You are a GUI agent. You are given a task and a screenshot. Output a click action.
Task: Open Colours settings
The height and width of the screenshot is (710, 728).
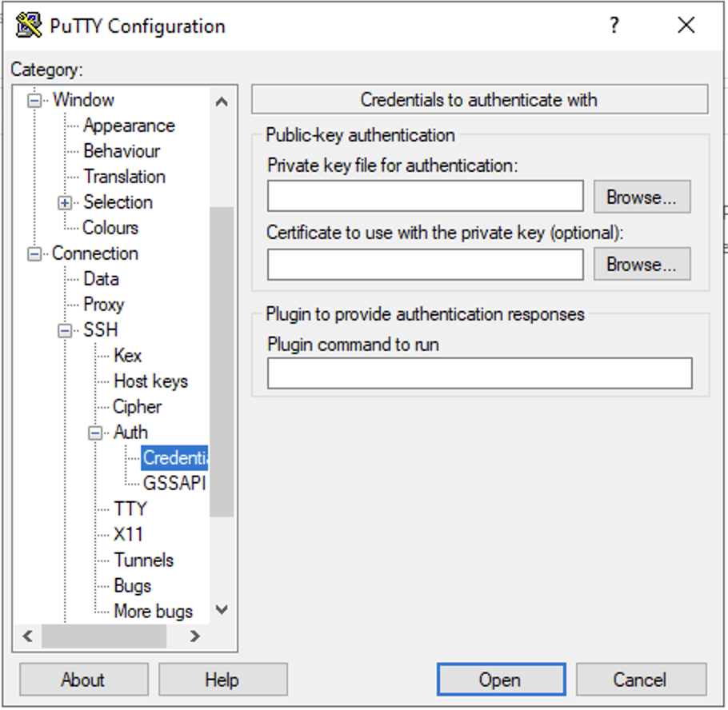click(x=110, y=228)
